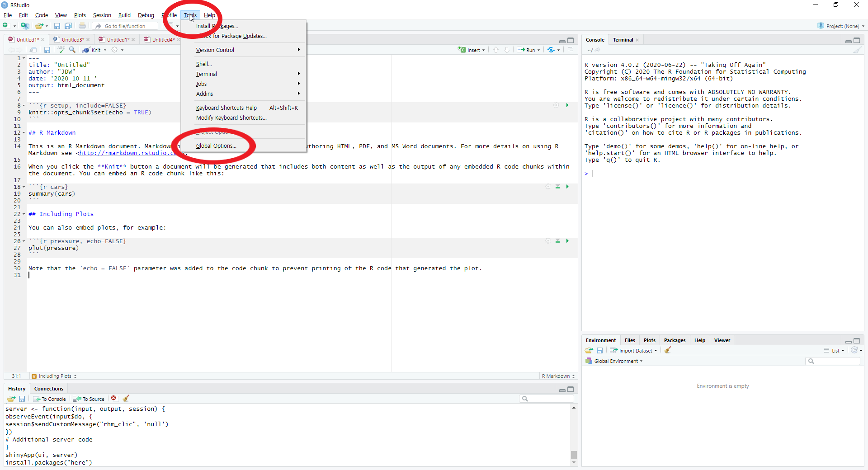868x470 pixels.
Task: Click the New File icon in main toolbar
Action: pyautogui.click(x=5, y=26)
